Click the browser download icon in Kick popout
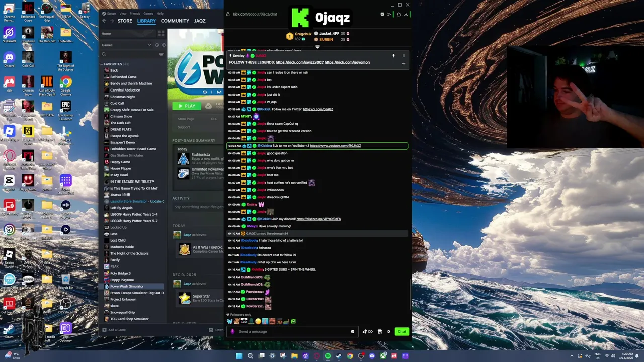The height and width of the screenshot is (362, 644). pyautogui.click(x=406, y=14)
